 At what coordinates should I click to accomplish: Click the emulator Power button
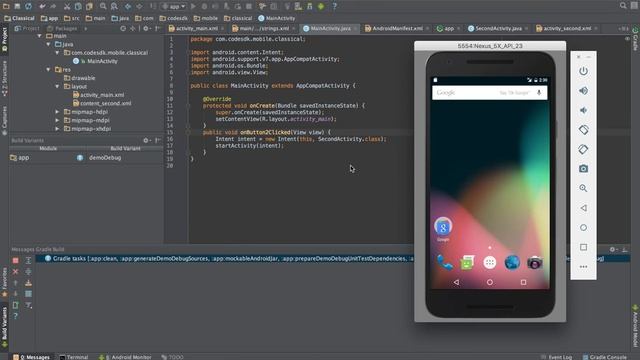[x=583, y=71]
